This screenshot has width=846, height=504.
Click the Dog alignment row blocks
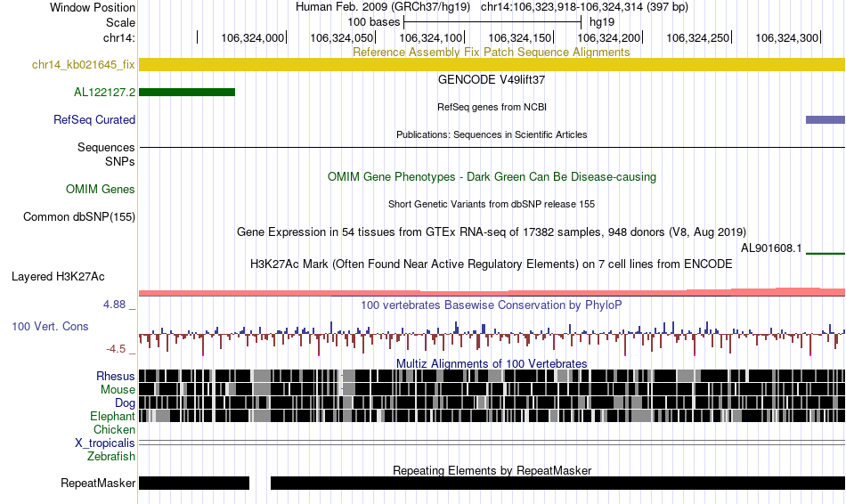pyautogui.click(x=492, y=403)
